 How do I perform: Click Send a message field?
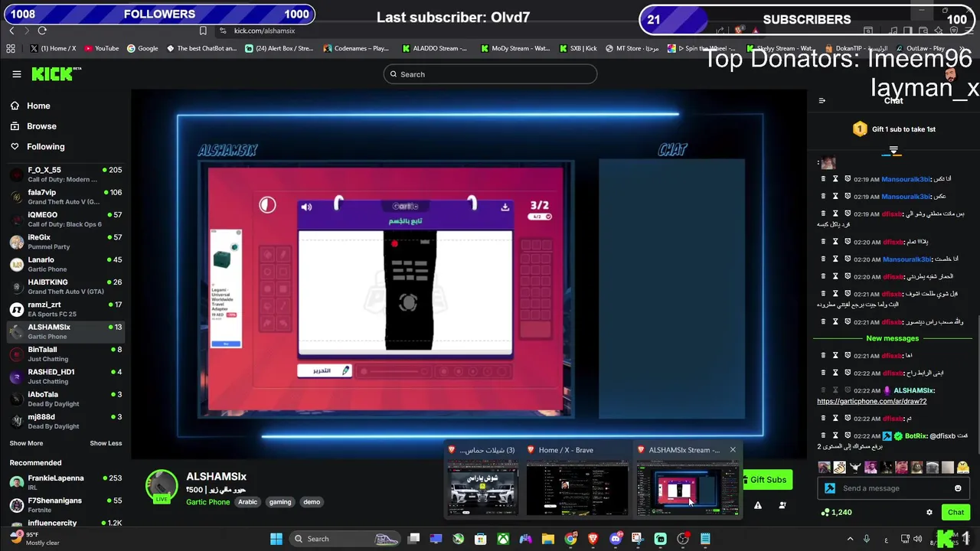tap(892, 488)
